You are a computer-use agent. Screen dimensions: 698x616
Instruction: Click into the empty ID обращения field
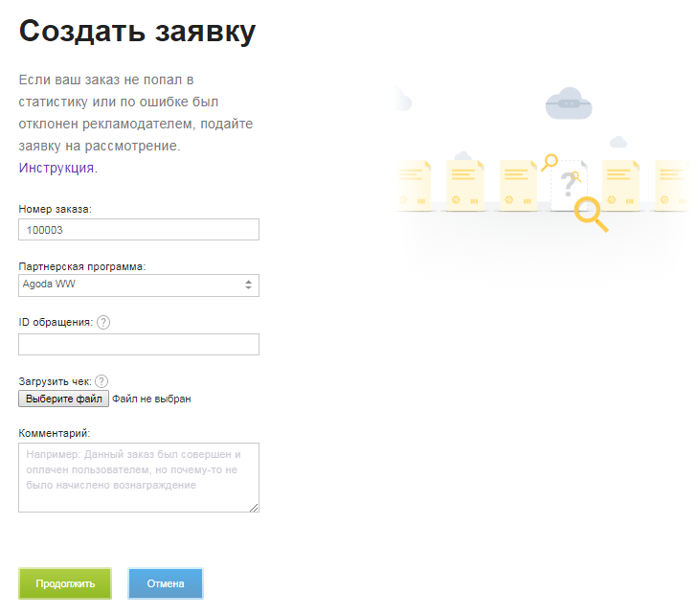tap(138, 345)
